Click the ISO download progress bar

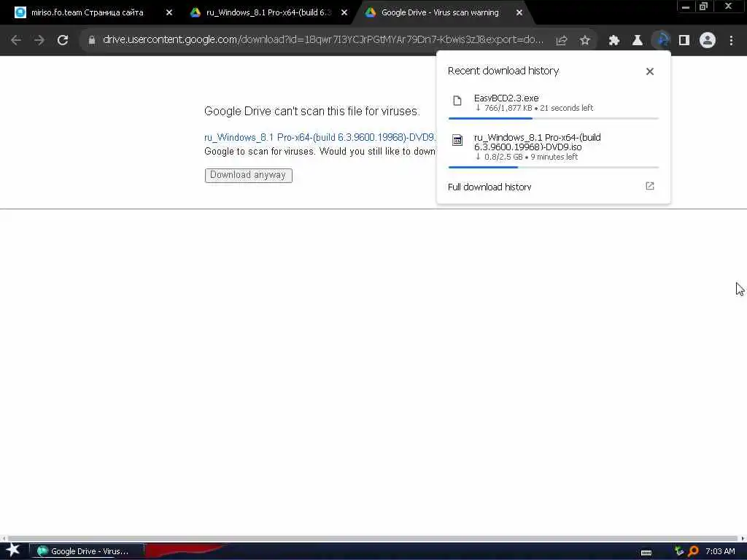tap(553, 167)
